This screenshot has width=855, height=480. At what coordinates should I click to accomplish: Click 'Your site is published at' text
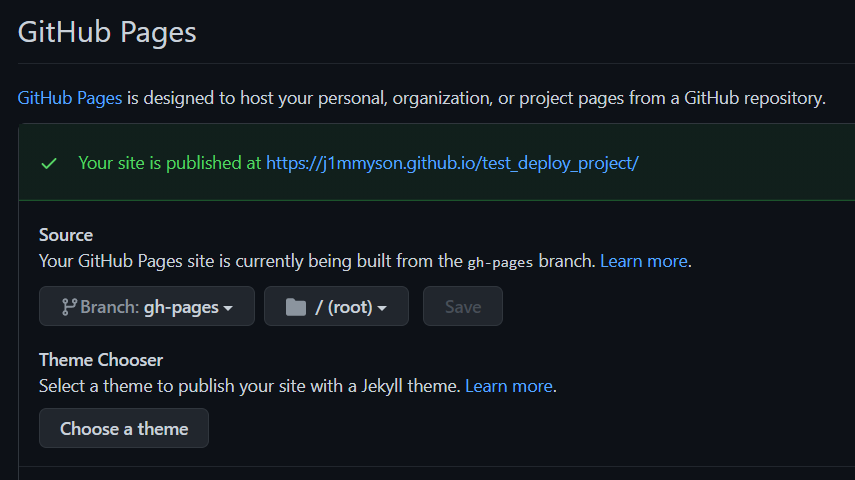[x=170, y=163]
